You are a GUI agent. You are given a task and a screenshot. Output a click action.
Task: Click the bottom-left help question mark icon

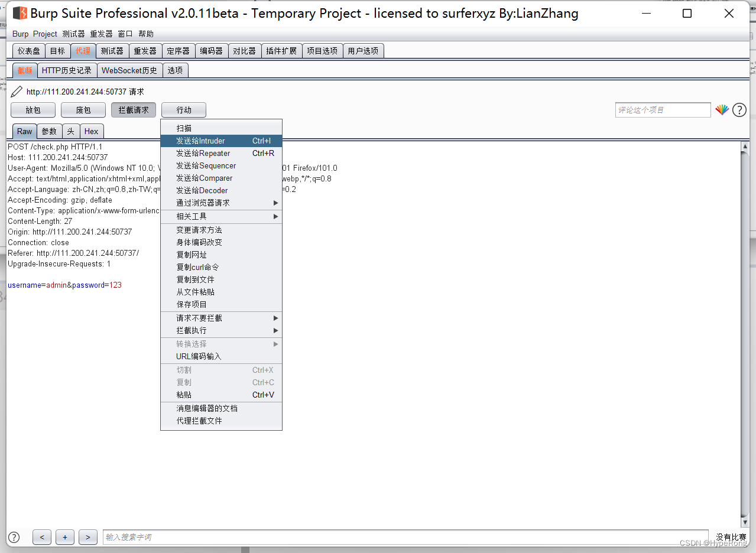click(x=14, y=537)
